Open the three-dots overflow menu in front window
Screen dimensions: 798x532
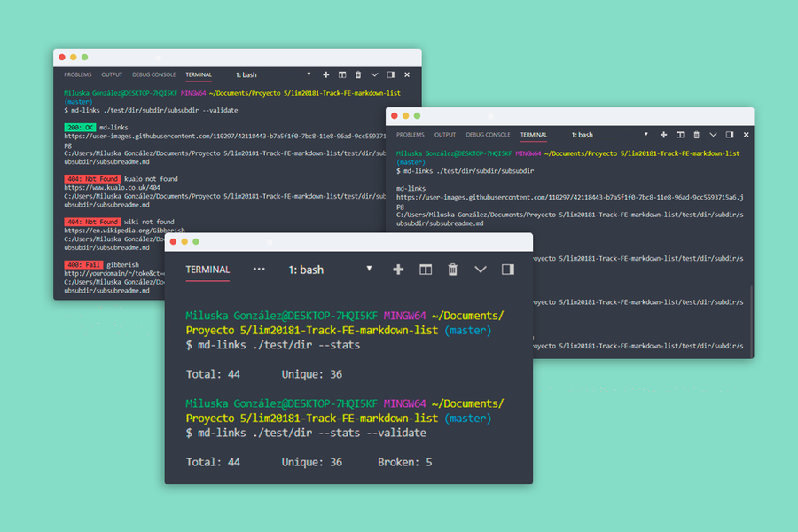259,270
